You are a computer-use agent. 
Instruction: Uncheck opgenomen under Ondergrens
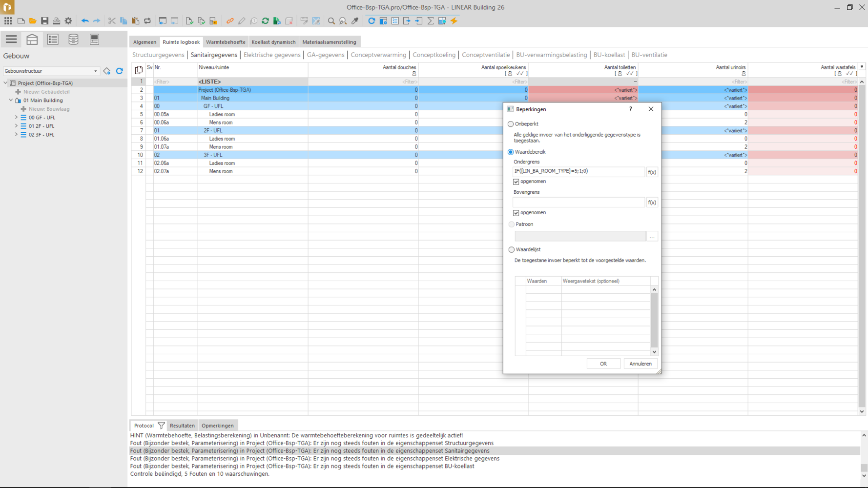(x=516, y=182)
